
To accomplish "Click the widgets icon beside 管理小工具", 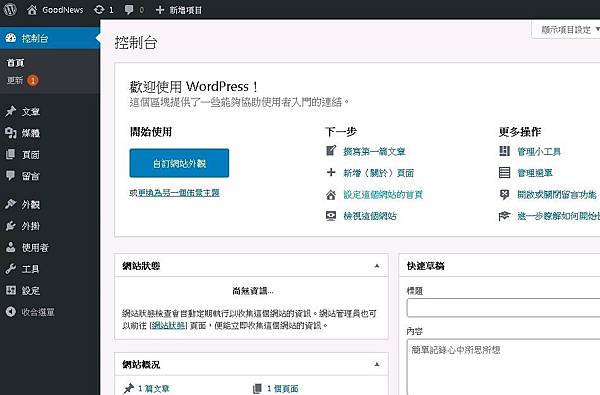I will [504, 151].
